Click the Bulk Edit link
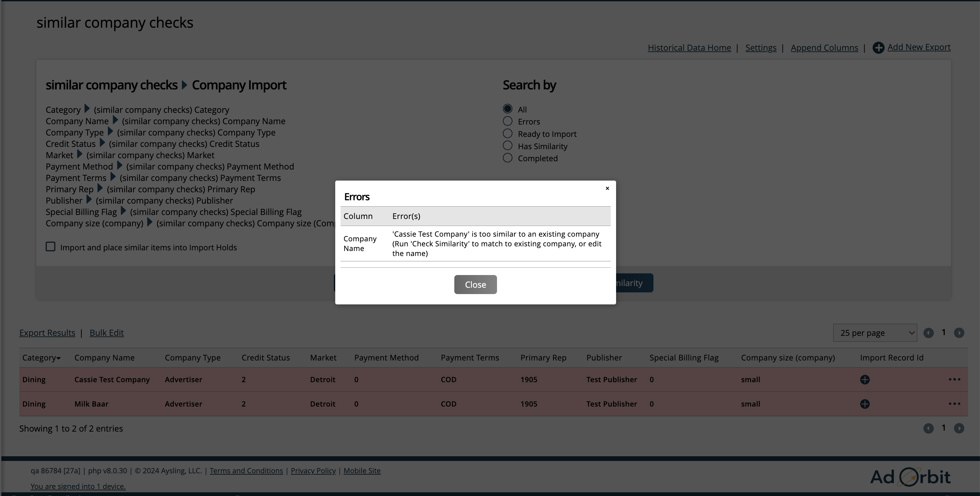980x496 pixels. pos(106,333)
